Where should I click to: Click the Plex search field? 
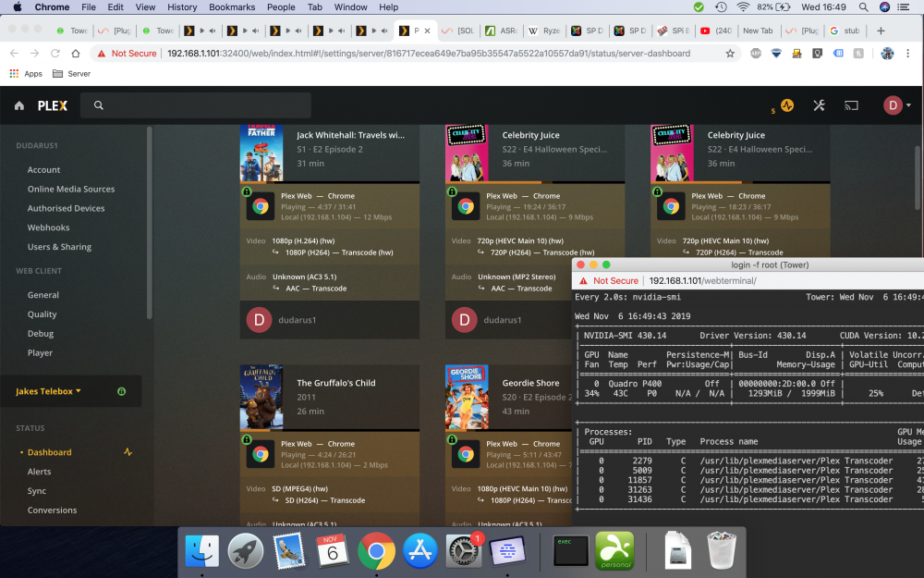click(196, 105)
